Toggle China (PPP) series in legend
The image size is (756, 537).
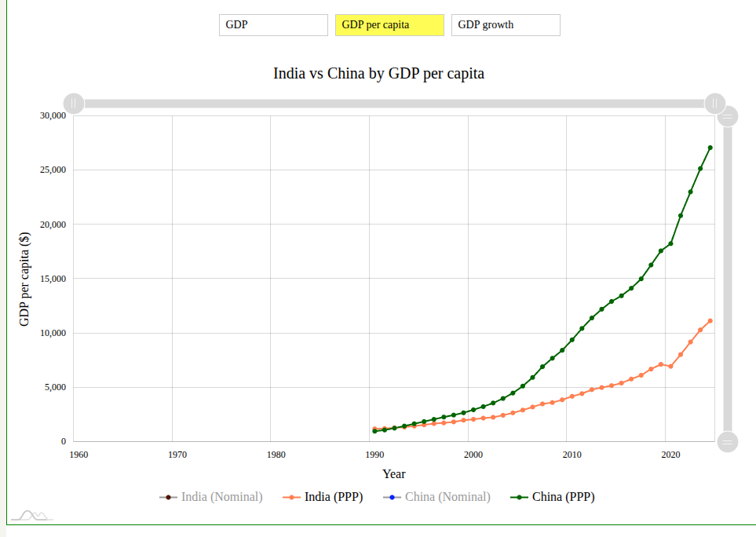553,497
